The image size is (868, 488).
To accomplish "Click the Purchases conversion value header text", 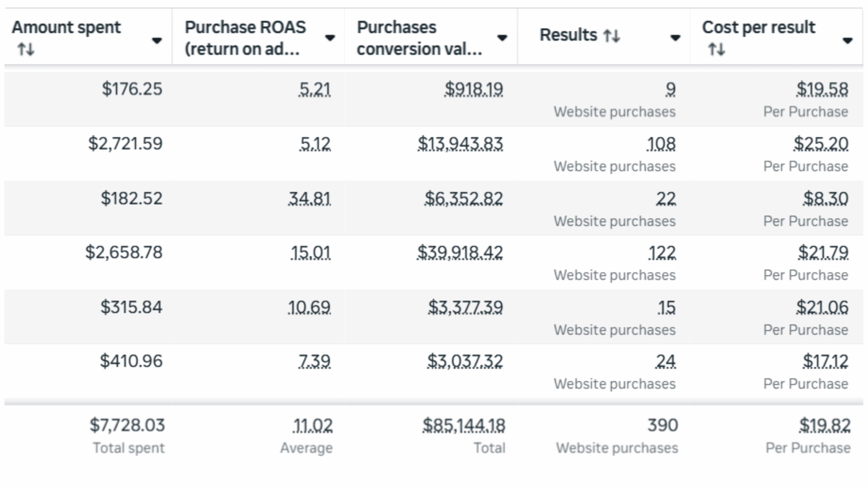I will pos(419,37).
